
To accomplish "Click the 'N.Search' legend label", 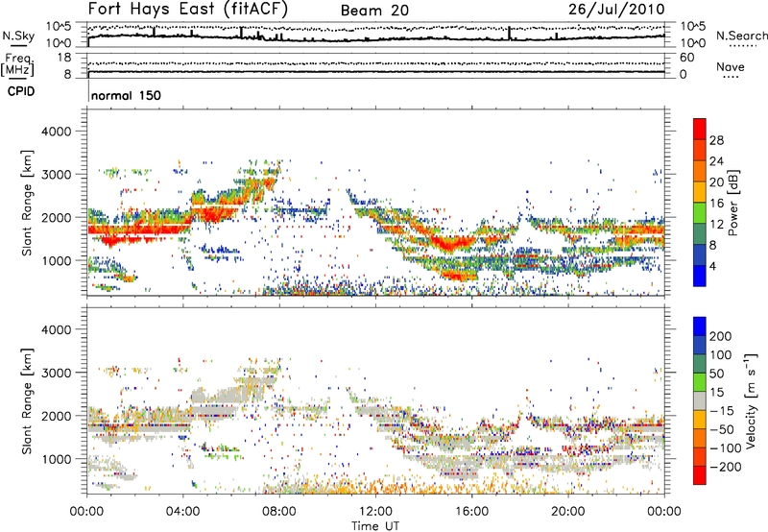I will 741,36.
